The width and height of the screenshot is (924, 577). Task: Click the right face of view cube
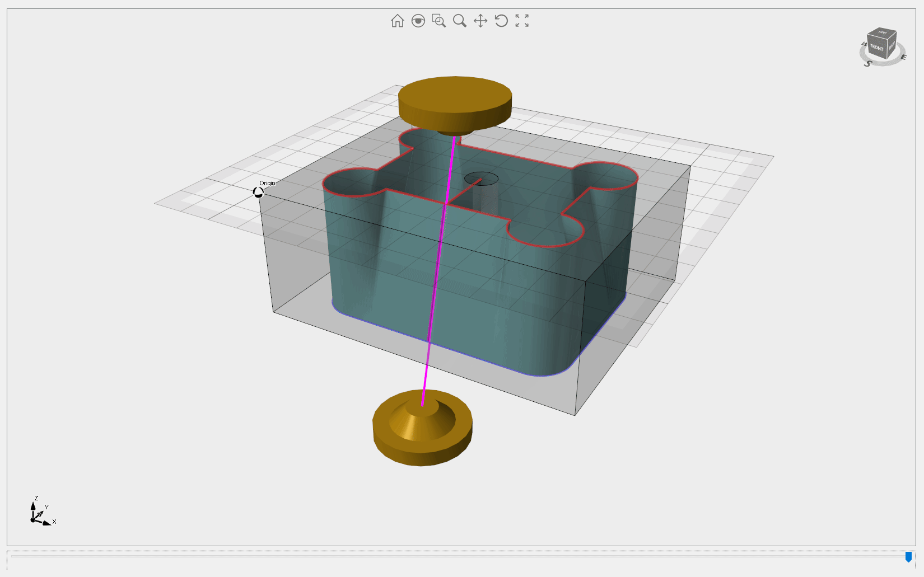tap(892, 45)
